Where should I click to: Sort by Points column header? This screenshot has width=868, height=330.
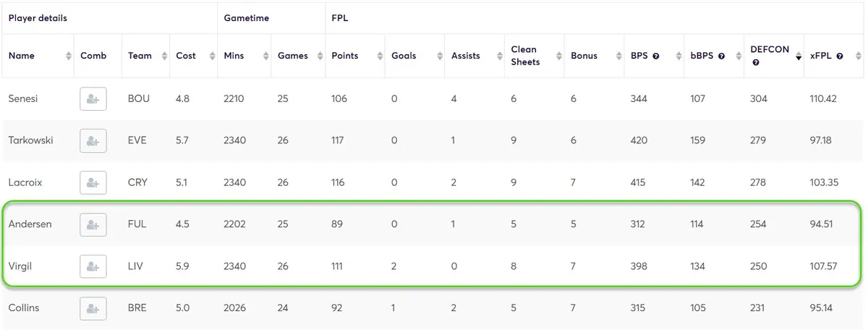344,56
